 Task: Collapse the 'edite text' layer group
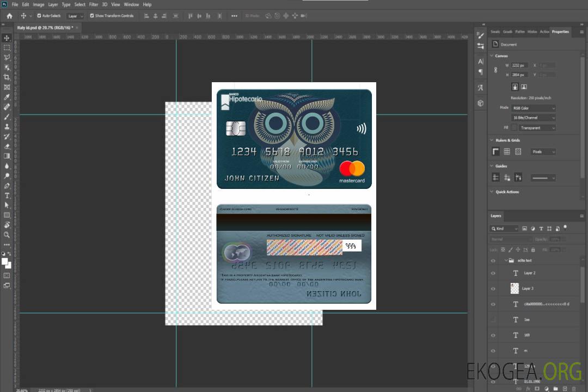(x=506, y=260)
